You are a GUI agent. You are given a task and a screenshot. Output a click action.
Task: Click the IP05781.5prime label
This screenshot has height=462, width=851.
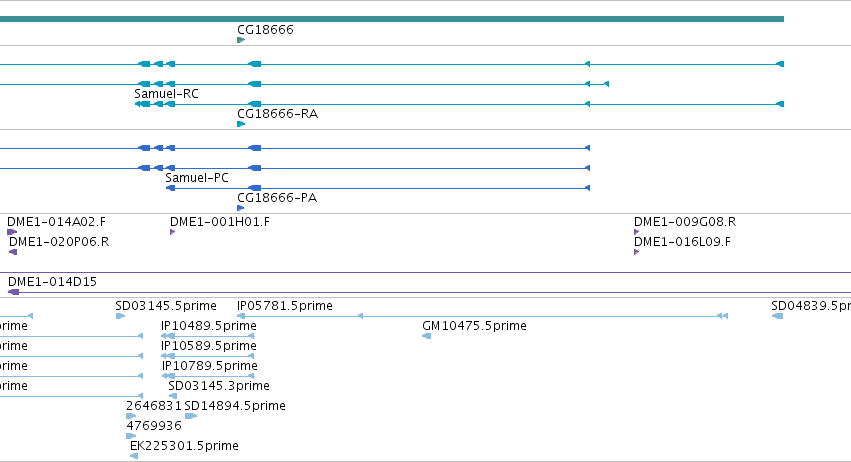[285, 306]
